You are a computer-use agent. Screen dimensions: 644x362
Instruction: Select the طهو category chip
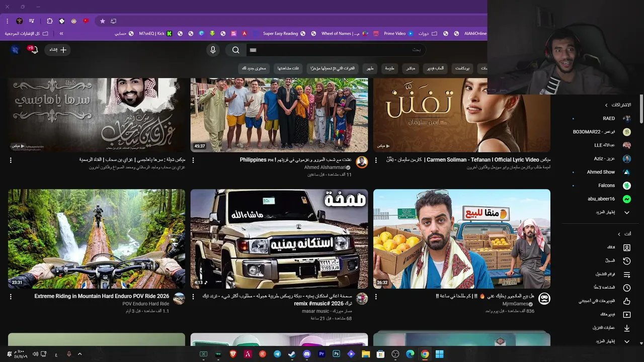370,68
